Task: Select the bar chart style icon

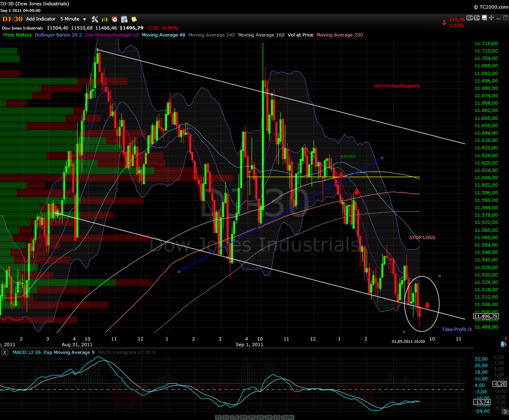Action: (x=104, y=19)
